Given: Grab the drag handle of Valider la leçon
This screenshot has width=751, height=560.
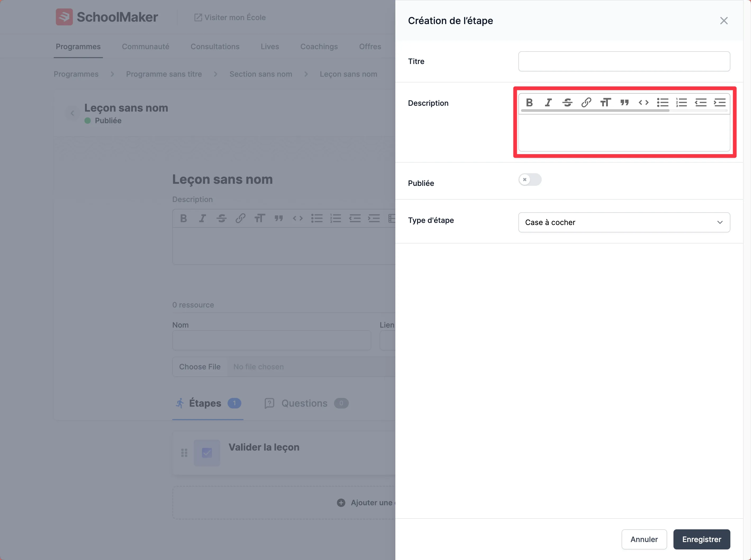Looking at the screenshot, I should (184, 453).
